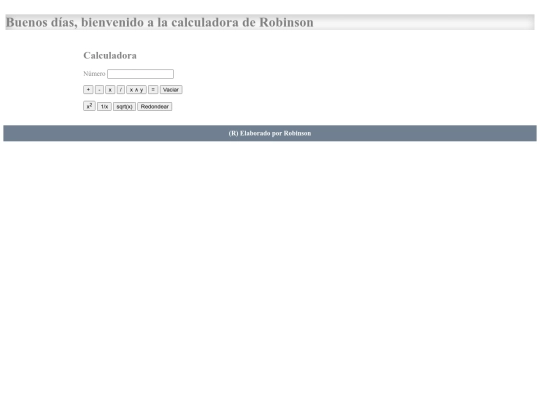This screenshot has height=405, width=540.
Task: Click the x² square button
Action: coord(89,106)
